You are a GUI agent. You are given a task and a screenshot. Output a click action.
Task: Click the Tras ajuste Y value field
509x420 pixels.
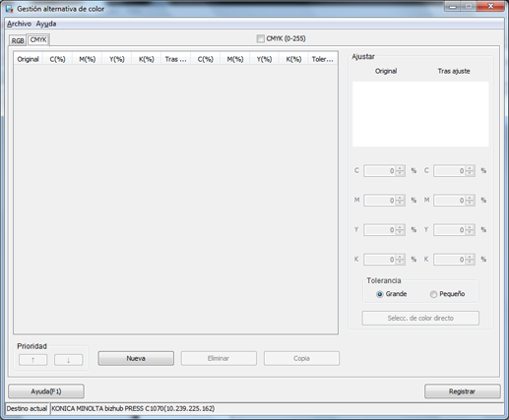[x=450, y=230]
